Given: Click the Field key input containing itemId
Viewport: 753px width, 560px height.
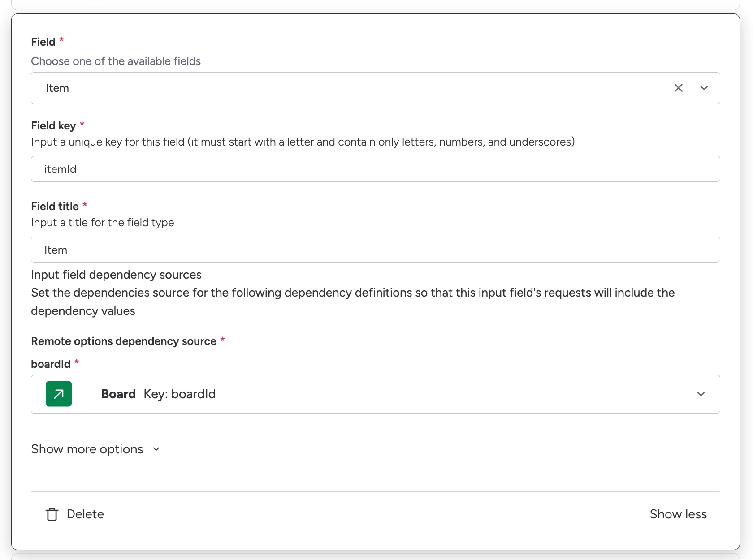Looking at the screenshot, I should click(x=375, y=169).
